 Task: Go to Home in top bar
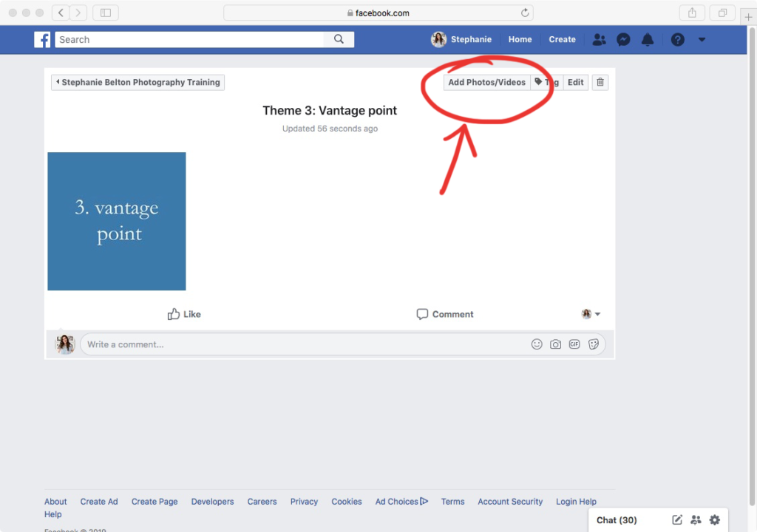(x=520, y=40)
